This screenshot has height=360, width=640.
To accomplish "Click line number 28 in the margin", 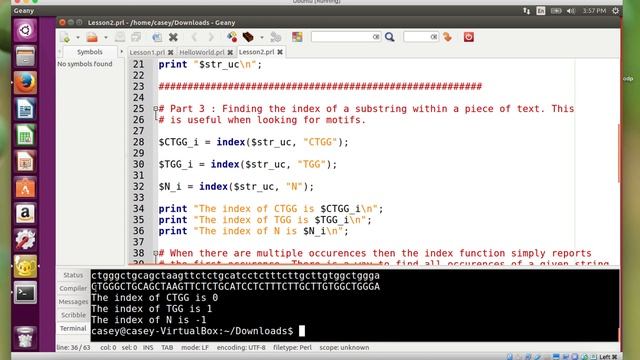I will (138, 142).
